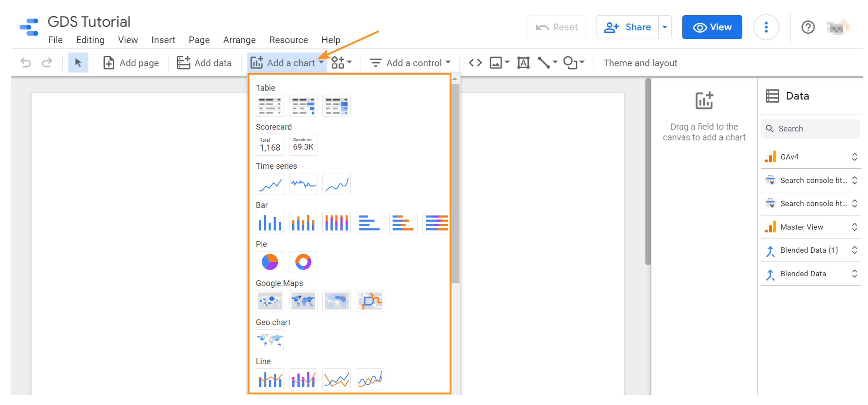Select the pie chart
Image resolution: width=868 pixels, height=405 pixels.
coord(270,262)
